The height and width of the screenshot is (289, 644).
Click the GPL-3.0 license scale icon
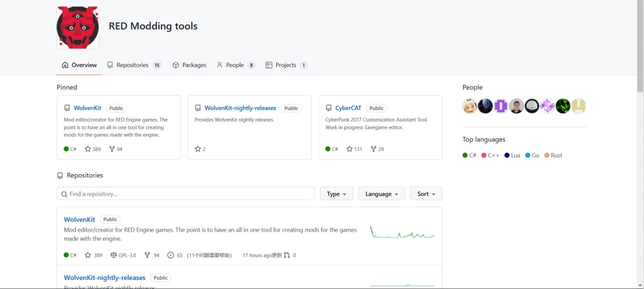113,255
